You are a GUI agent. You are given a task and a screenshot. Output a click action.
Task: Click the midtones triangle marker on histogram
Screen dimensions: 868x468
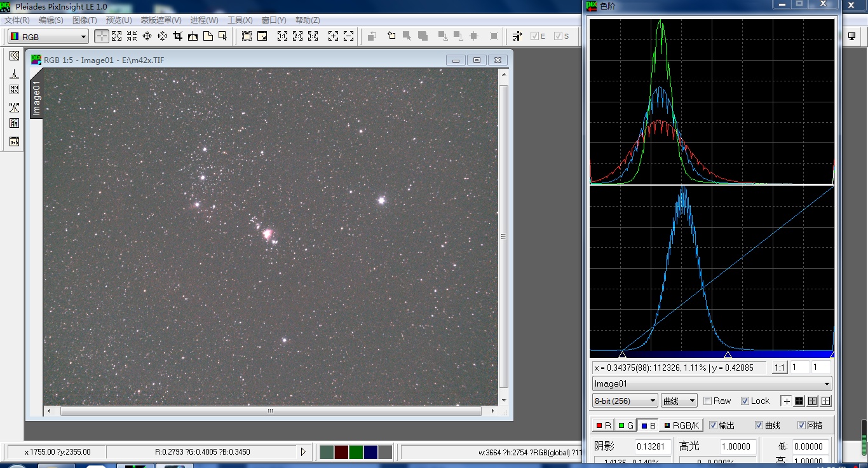[728, 354]
